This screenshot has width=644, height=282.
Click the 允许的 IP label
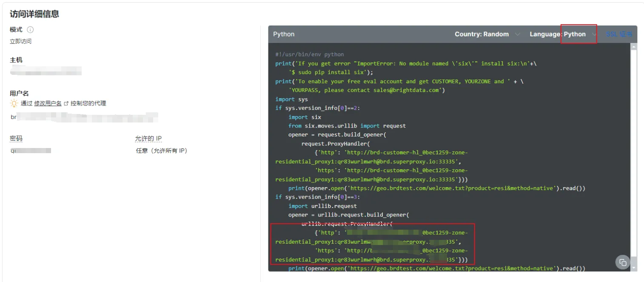[148, 139]
